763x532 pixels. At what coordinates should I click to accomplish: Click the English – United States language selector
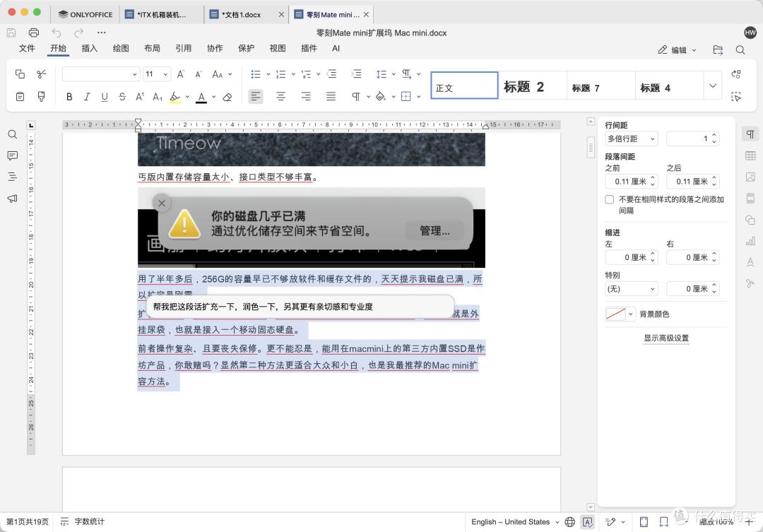515,522
